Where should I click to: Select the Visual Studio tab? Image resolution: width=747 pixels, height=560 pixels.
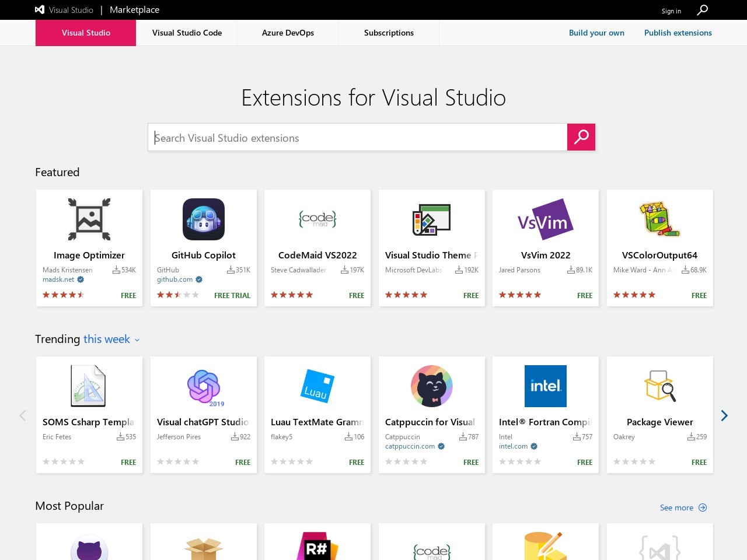86,33
